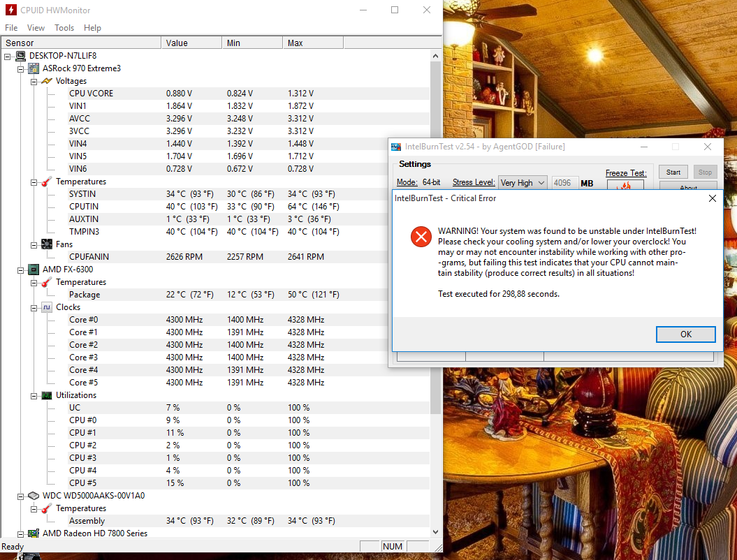Open the Help menu in HWMonitor

pyautogui.click(x=93, y=28)
